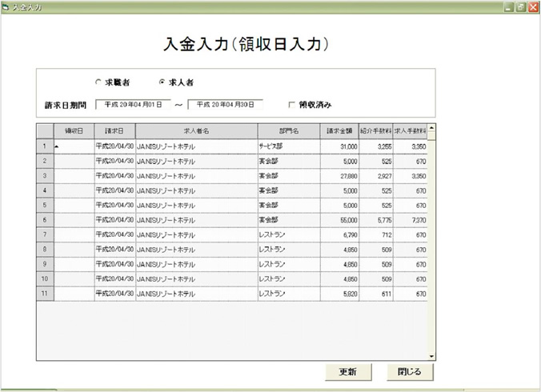Click the 部門名 column header
541x392 pixels.
tap(289, 131)
